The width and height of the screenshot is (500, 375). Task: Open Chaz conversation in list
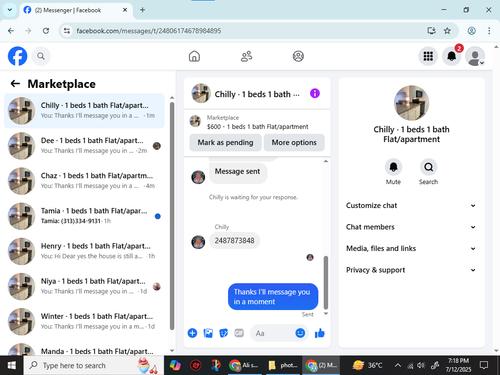(84, 181)
